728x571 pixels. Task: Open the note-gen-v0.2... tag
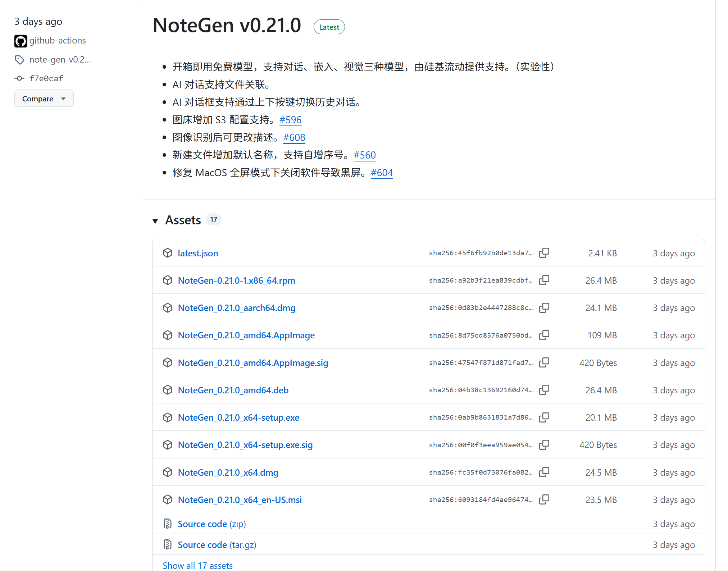tap(60, 60)
